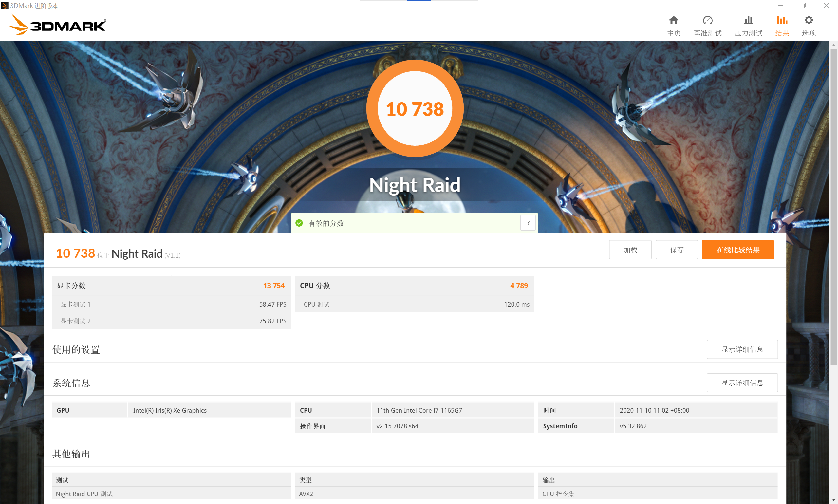Click the green valid score checkmark icon
The height and width of the screenshot is (504, 838).
299,223
